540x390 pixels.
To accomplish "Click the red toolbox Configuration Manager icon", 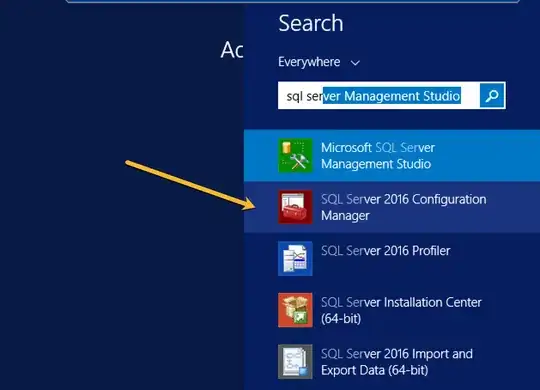I will [295, 207].
